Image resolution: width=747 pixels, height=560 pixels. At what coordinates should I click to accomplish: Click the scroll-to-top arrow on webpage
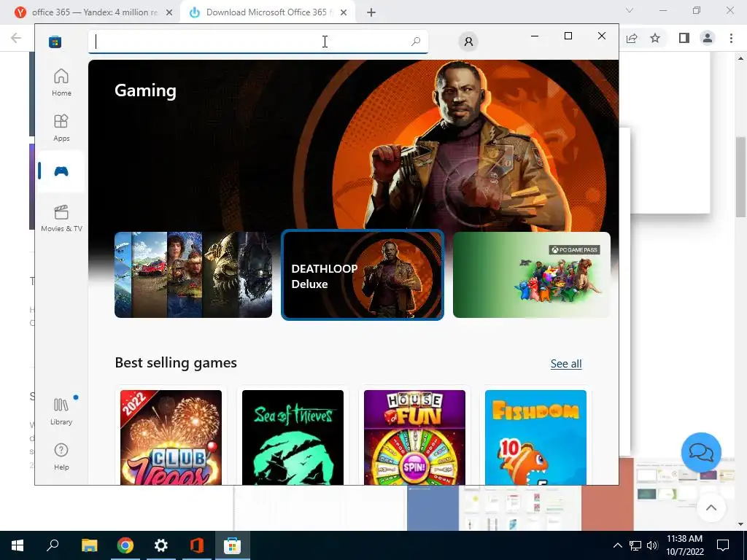(711, 507)
